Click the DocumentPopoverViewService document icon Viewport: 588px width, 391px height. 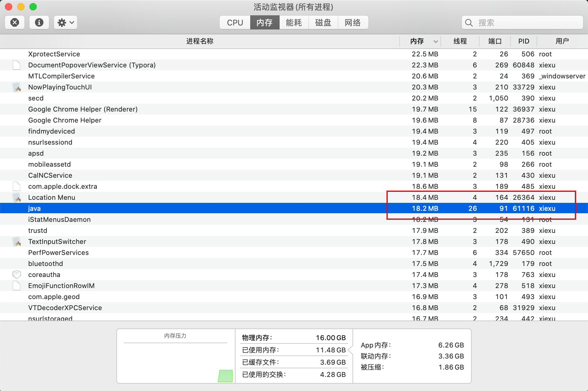coord(17,65)
